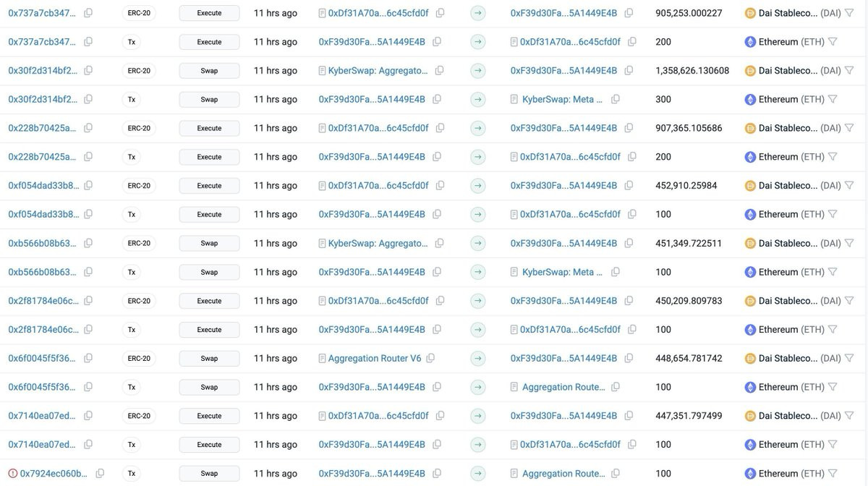The image size is (868, 486).
Task: Open token filter on the 450,209.809783 DAI row
Action: [849, 300]
